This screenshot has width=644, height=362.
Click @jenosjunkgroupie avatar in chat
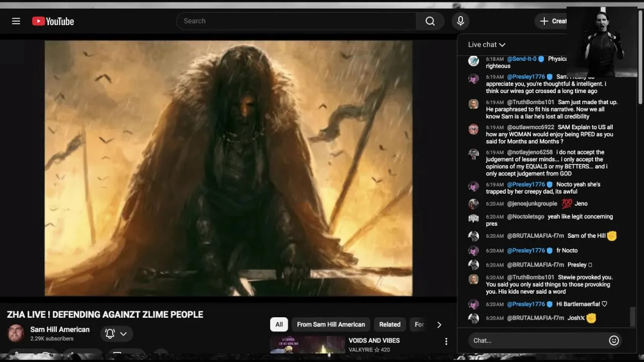[473, 204]
